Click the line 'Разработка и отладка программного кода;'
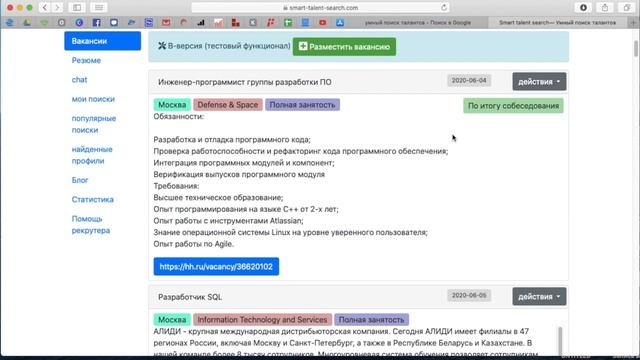Screen dimensions: 640x360 (x=232, y=140)
